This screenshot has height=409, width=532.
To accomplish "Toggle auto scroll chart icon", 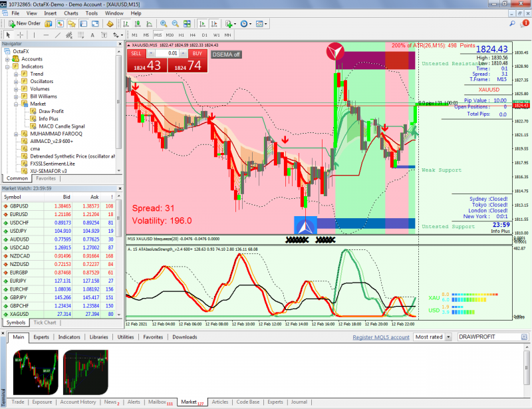I will [x=202, y=23].
